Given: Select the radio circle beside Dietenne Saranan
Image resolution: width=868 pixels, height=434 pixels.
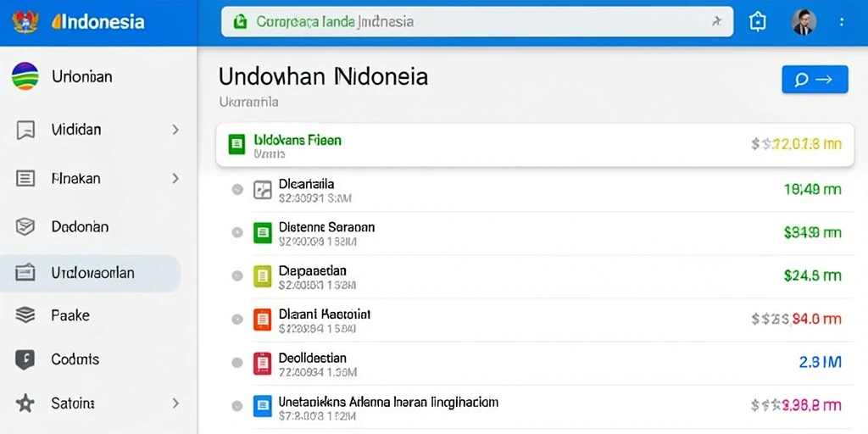Looking at the screenshot, I should click(x=237, y=232).
